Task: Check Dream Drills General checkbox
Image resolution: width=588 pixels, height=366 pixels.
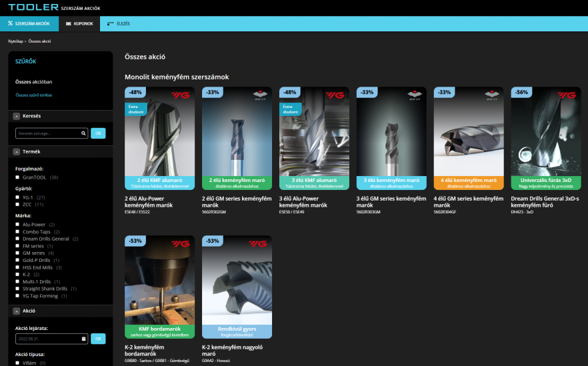Action: [x=17, y=239]
